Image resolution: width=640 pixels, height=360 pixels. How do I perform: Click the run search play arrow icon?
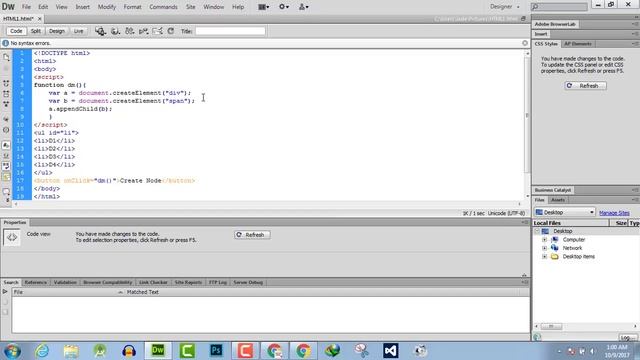(5, 292)
